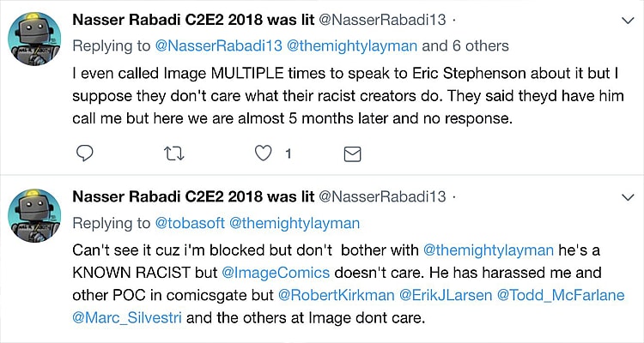Click the like count number "1"
The width and height of the screenshot is (644, 343).
pos(289,153)
